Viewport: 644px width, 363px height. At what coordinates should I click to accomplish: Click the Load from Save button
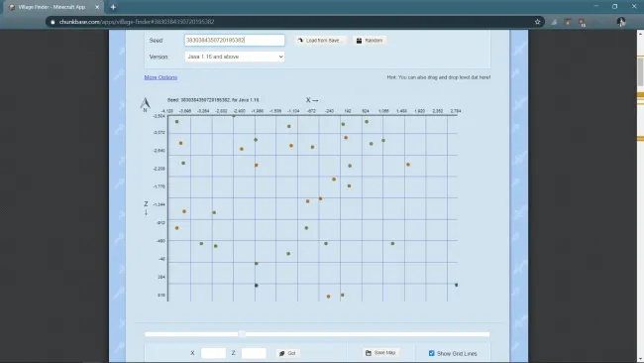coord(320,41)
